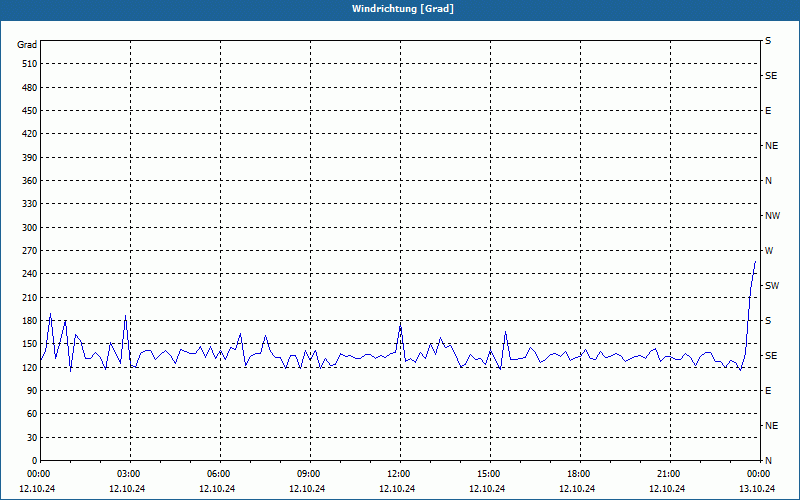Click the 21:00 time axis label
The image size is (800, 500).
669,474
